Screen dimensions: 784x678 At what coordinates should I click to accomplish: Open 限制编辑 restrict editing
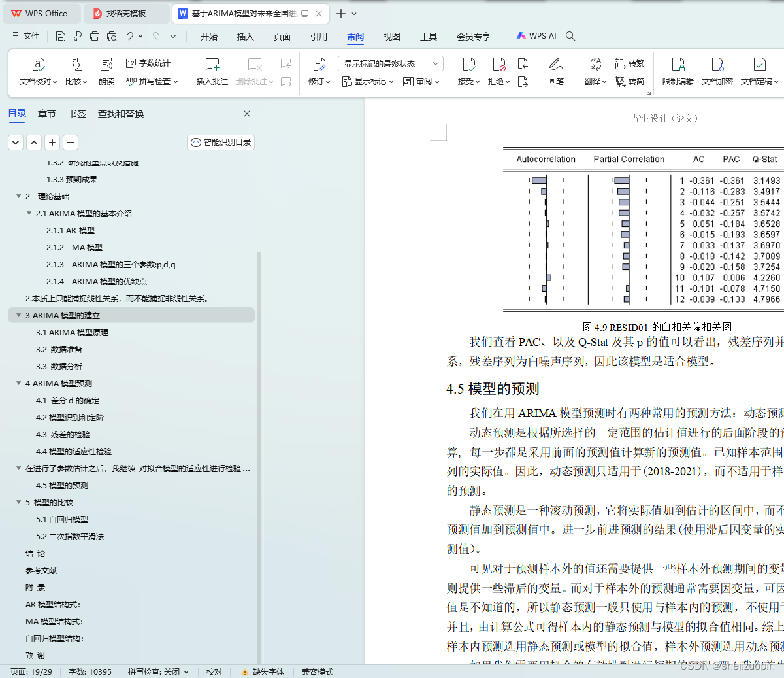[678, 72]
